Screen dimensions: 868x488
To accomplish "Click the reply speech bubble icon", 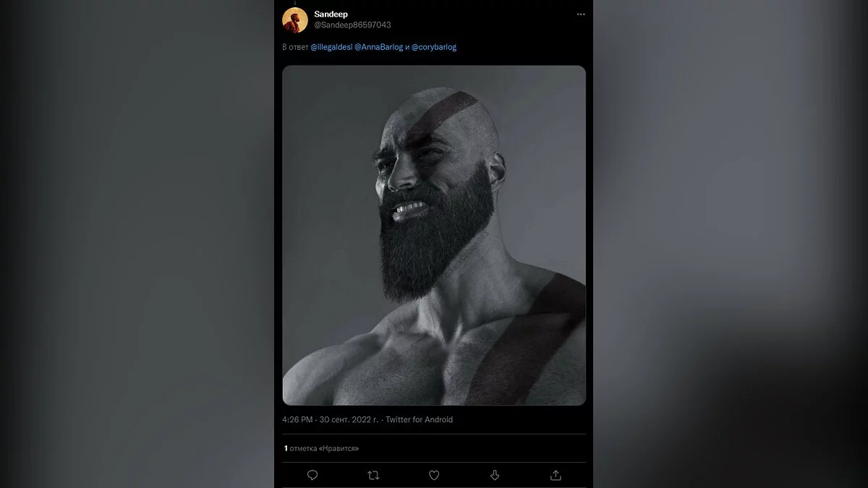I will click(x=312, y=475).
